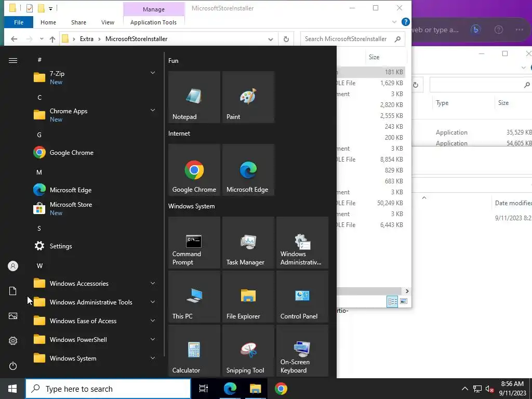Open Google Chrome on the taskbar
This screenshot has height=399, width=532.
(x=281, y=389)
